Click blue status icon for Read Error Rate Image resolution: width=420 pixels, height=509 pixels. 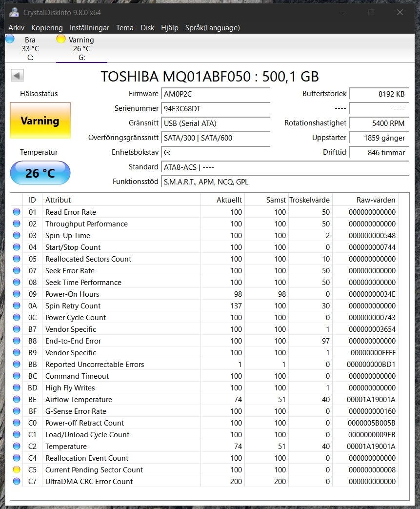click(17, 212)
